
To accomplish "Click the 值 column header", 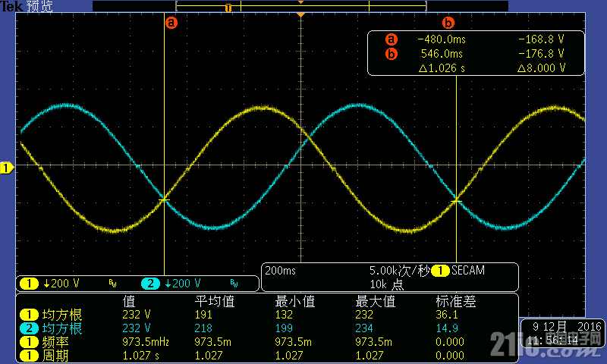I will point(129,301).
